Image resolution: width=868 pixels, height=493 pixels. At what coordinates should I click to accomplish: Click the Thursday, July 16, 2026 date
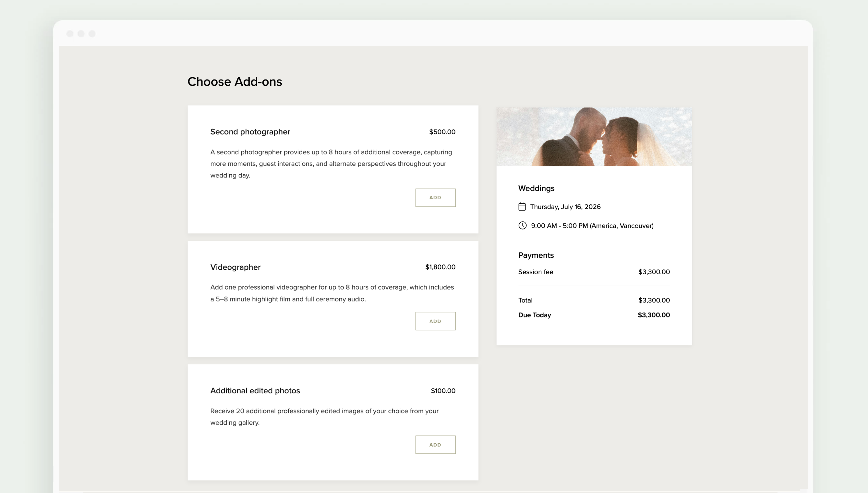click(x=565, y=206)
